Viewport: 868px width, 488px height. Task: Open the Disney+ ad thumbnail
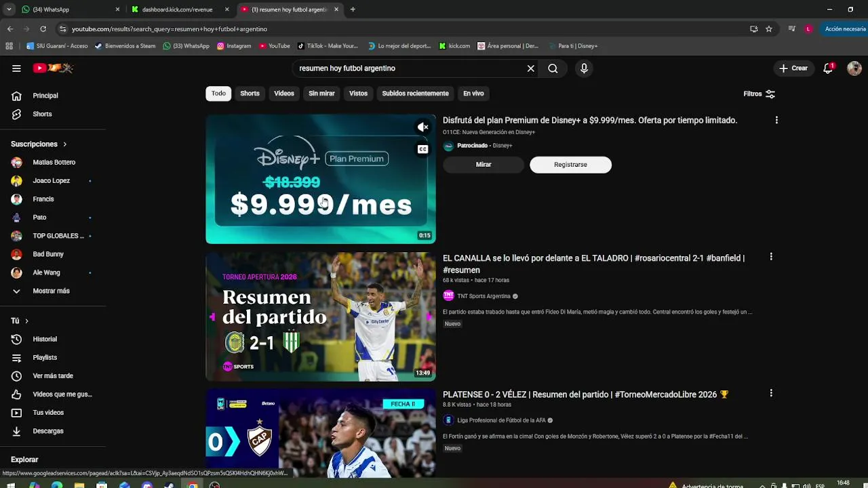tap(321, 179)
